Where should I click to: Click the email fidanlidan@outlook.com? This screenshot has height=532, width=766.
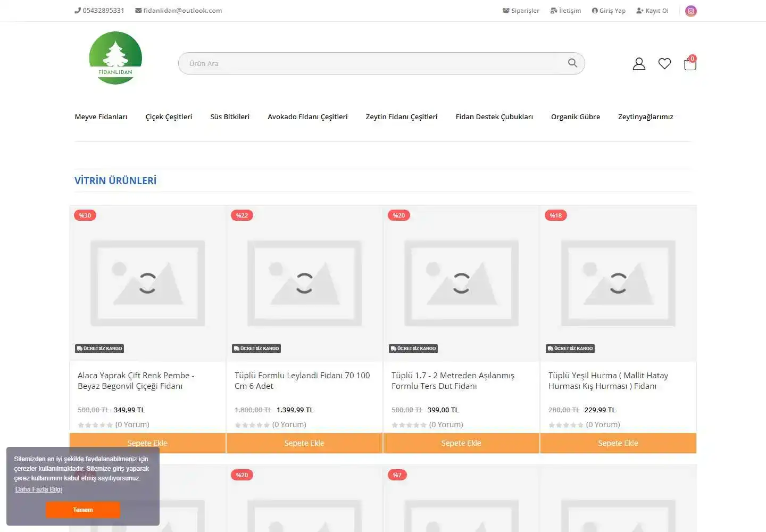pos(178,10)
